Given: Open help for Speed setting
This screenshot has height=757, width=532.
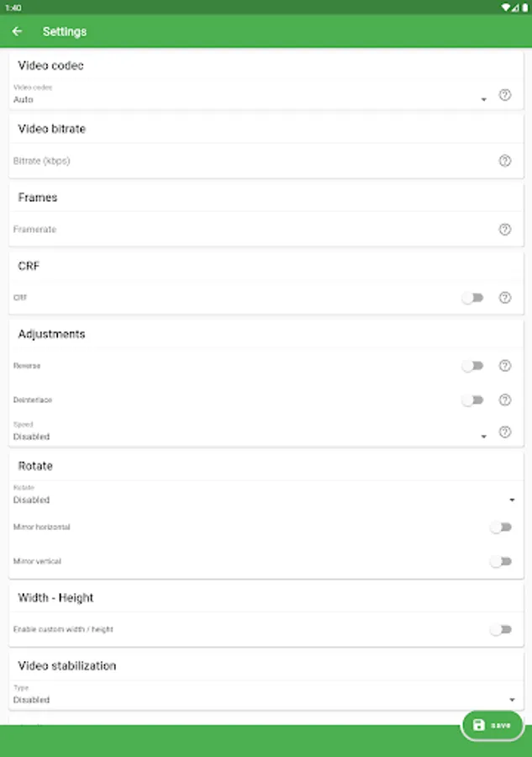Looking at the screenshot, I should (505, 432).
